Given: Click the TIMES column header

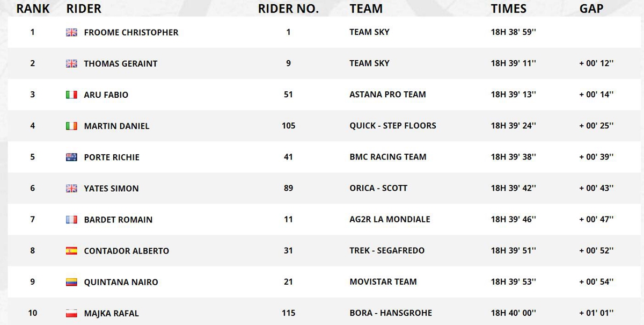Looking at the screenshot, I should coord(508,9).
